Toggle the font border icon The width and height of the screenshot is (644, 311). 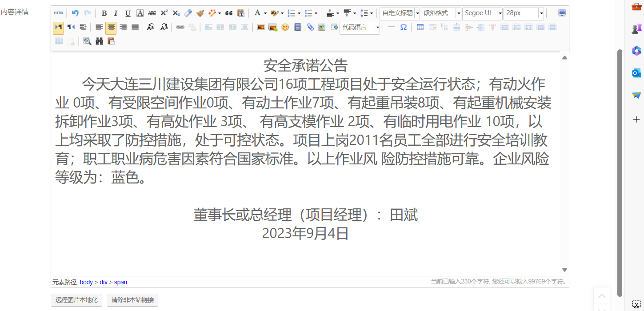click(140, 13)
